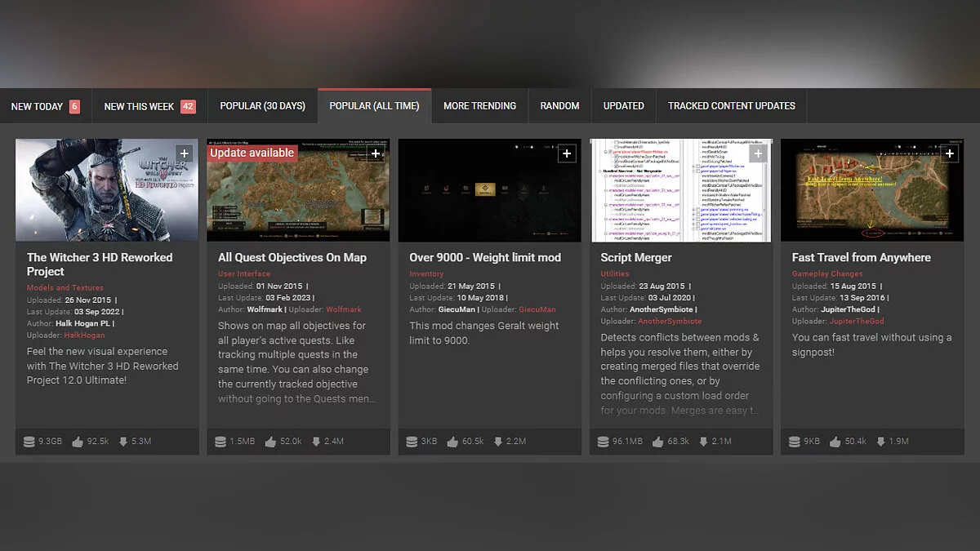The height and width of the screenshot is (551, 980).
Task: Open the dark Over 9000 thumbnail image
Action: coord(489,190)
